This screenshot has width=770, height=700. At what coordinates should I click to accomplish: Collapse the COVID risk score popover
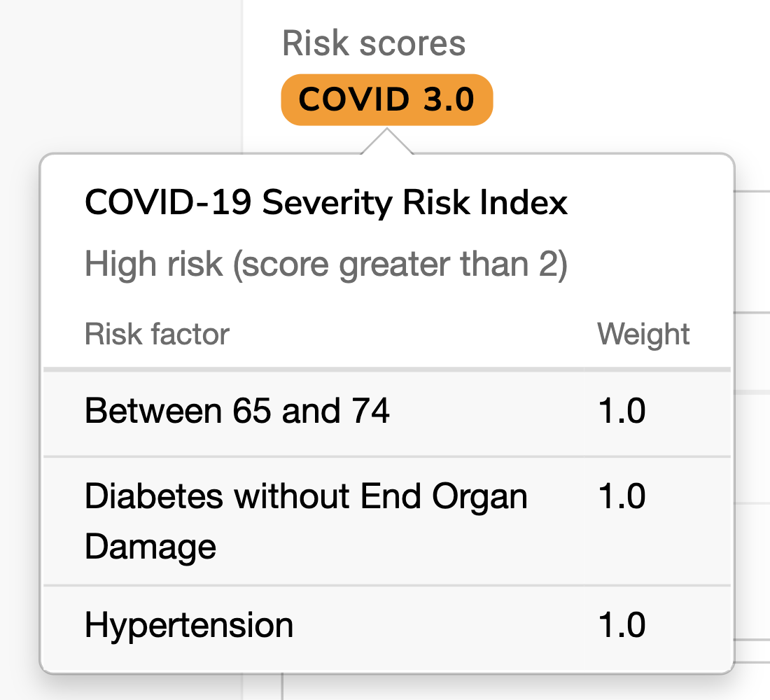(x=387, y=99)
